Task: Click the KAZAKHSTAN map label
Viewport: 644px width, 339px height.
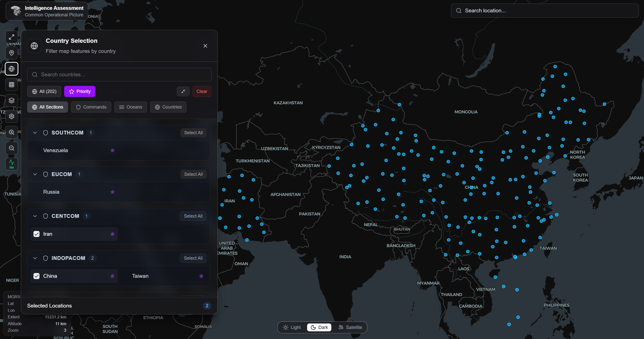Action: click(288, 103)
